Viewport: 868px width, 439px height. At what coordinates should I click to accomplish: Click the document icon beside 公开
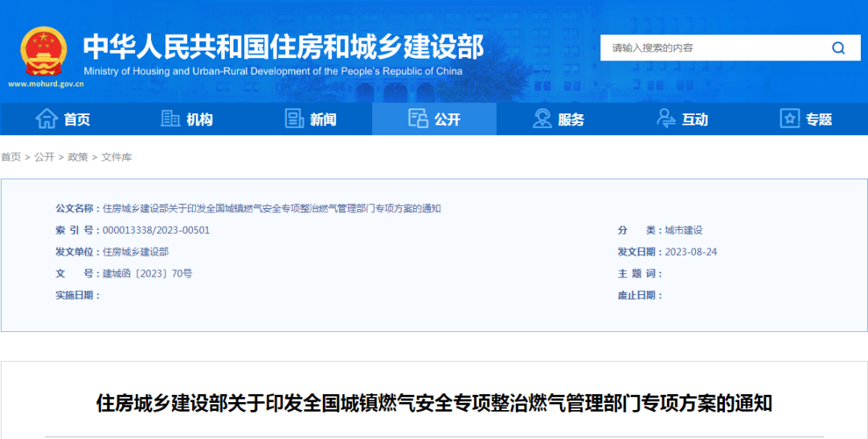pyautogui.click(x=418, y=118)
